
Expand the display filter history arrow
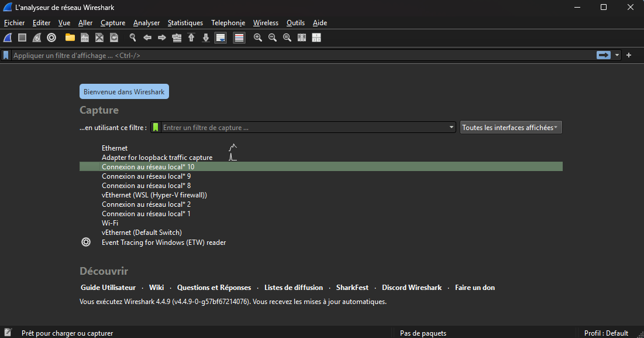pyautogui.click(x=617, y=55)
